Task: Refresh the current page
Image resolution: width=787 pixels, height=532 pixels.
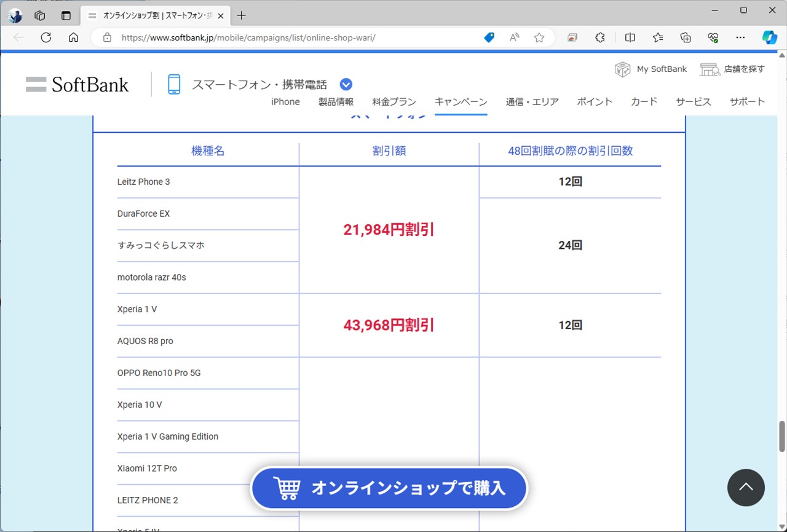Action: coord(45,37)
